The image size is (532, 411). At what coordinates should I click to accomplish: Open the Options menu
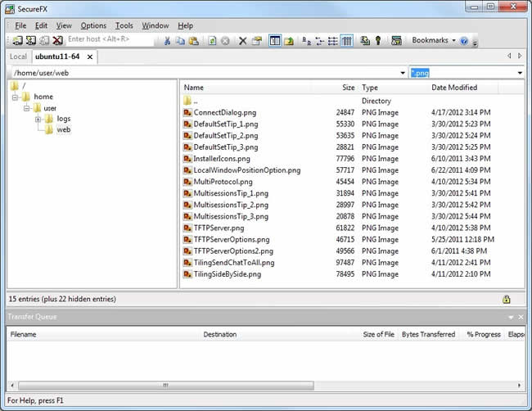point(93,26)
